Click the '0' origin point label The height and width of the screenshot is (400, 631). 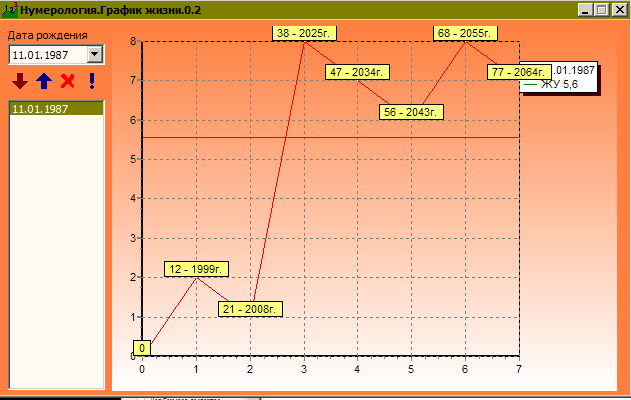tap(142, 348)
